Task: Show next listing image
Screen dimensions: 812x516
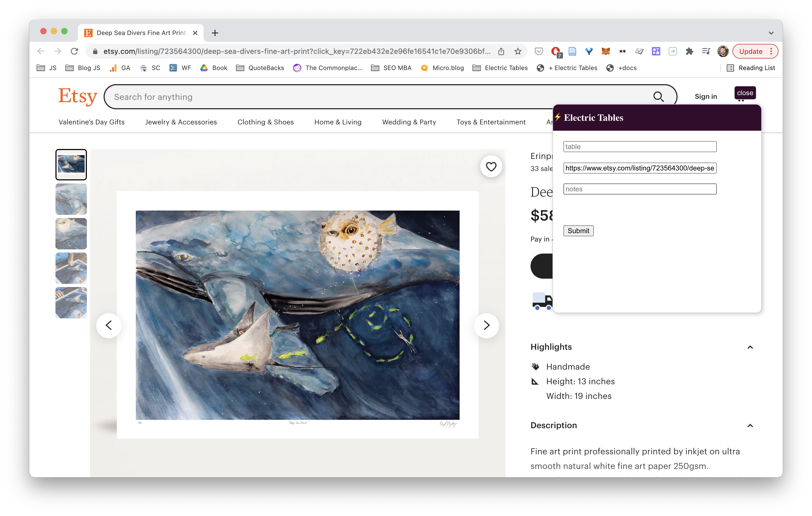Action: (x=486, y=325)
